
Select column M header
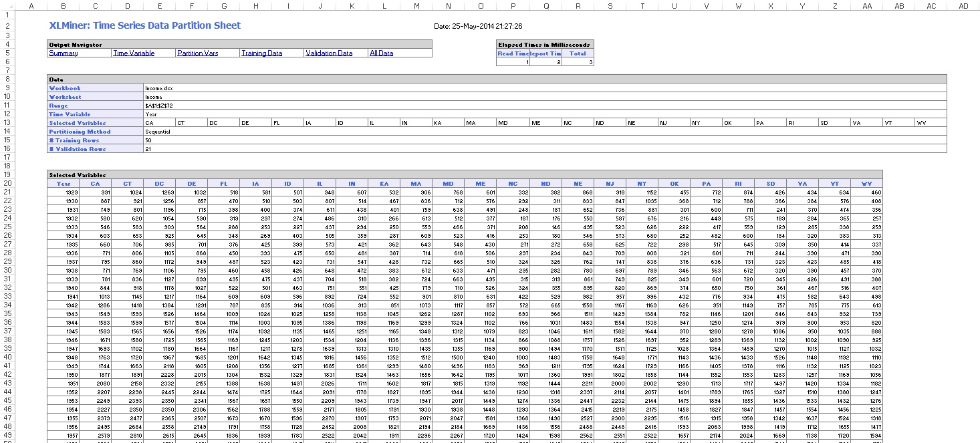coord(416,5)
